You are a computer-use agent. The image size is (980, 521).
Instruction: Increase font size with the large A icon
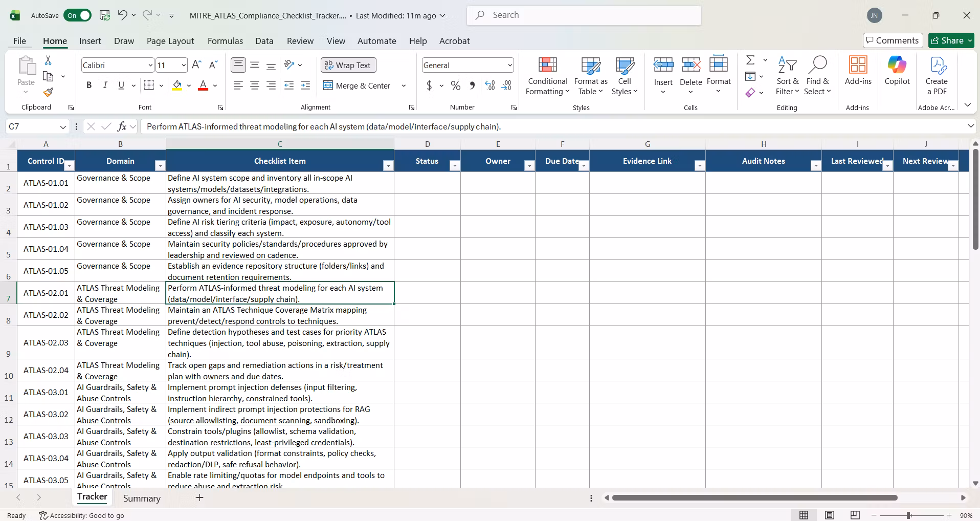pyautogui.click(x=196, y=65)
